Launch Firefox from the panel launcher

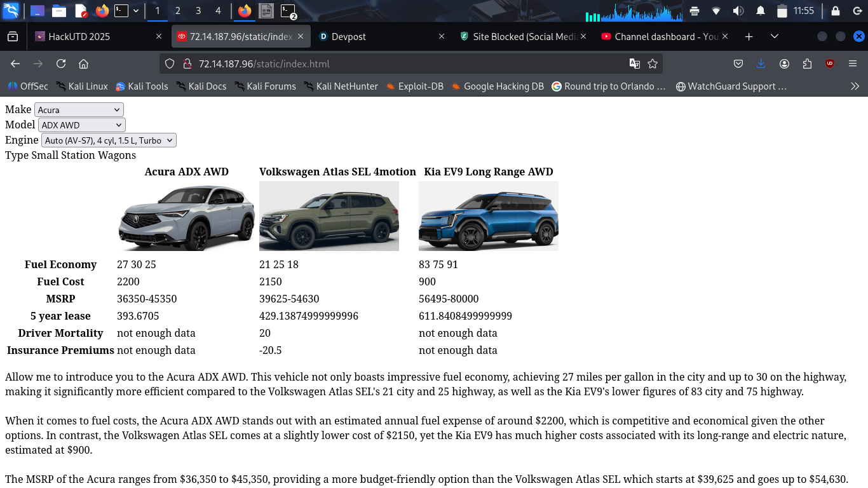click(x=102, y=11)
